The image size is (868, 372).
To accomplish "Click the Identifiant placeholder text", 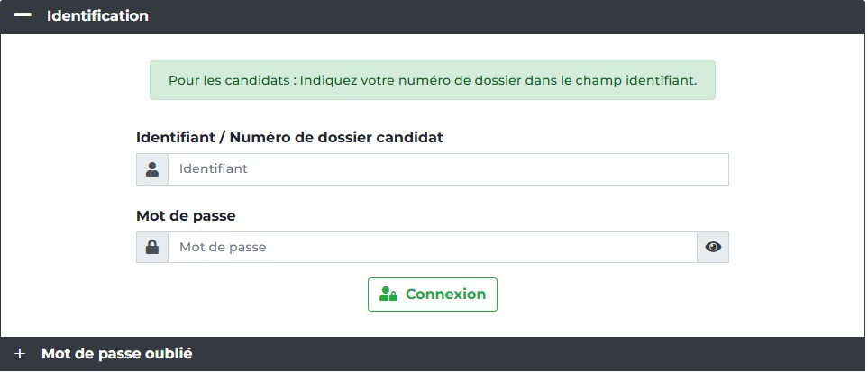I will 214,169.
